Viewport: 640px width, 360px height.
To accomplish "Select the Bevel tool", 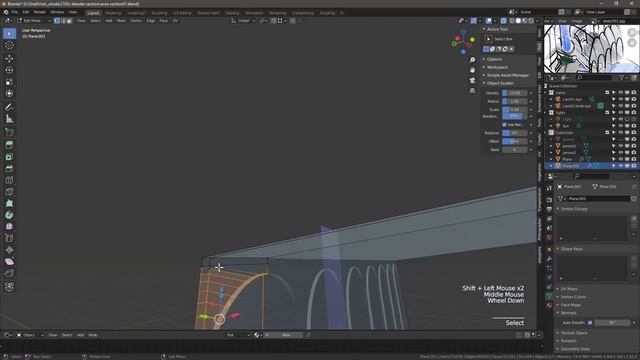I will tap(9, 169).
